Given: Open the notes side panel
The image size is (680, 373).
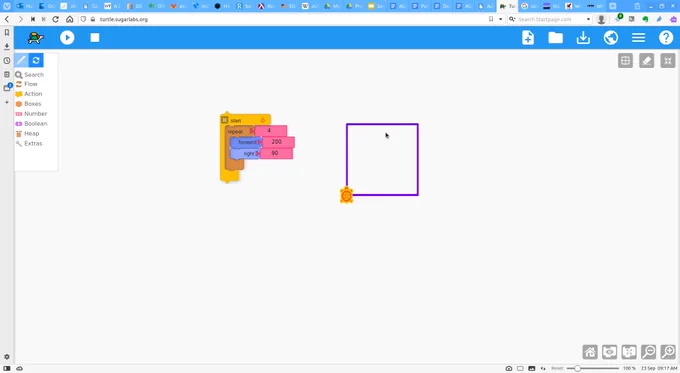Looking at the screenshot, I should [7, 75].
